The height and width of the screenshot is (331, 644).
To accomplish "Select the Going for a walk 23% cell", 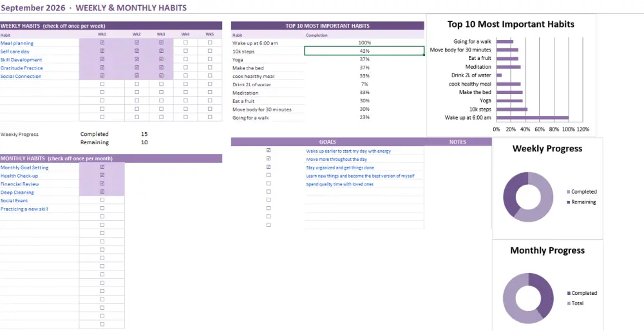I will click(365, 117).
